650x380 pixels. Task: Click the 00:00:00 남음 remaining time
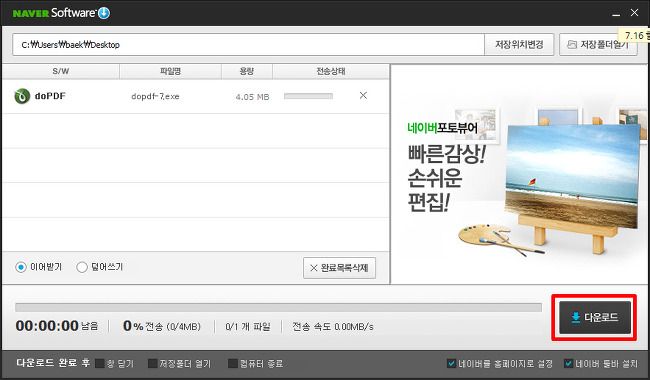57,326
